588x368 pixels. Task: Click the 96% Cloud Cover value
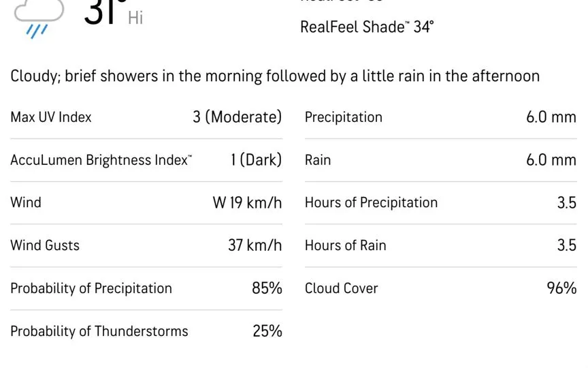561,288
